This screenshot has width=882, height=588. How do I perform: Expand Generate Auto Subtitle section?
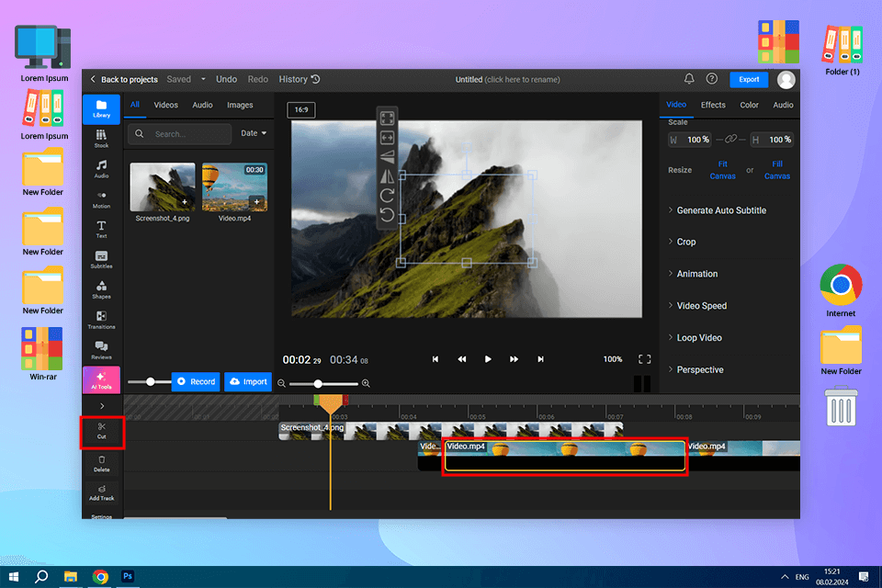[x=718, y=210]
